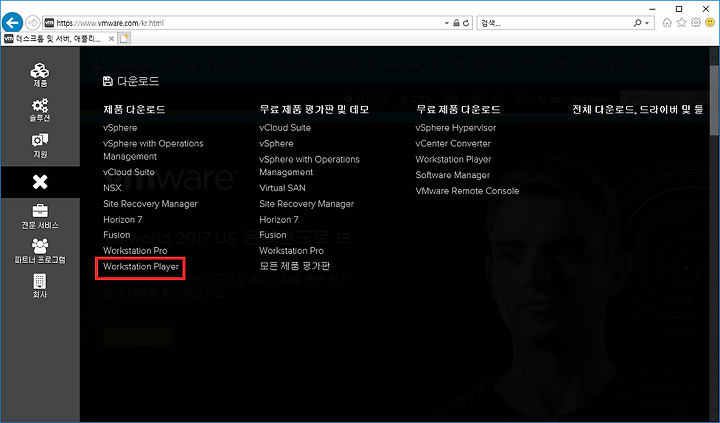Open a new tab button
The width and height of the screenshot is (720, 423).
125,39
